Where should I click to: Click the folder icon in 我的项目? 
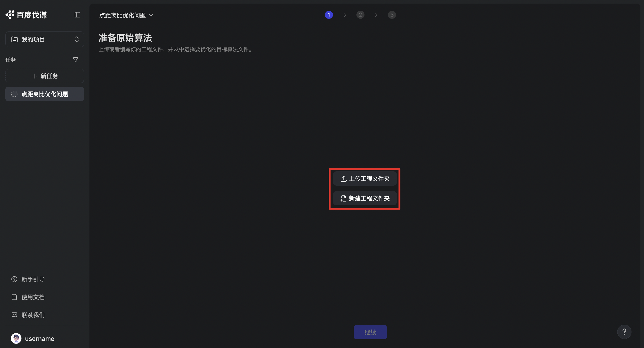(x=14, y=39)
